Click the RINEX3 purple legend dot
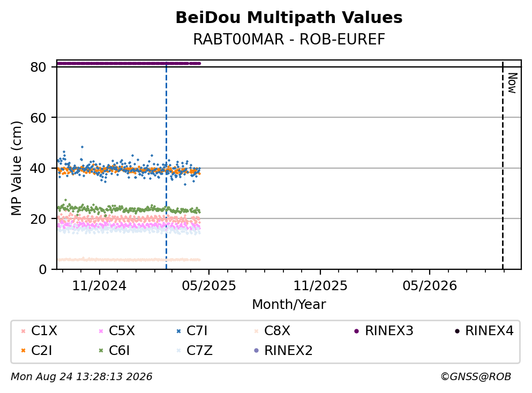This screenshot has height=393, width=532. pos(357,331)
